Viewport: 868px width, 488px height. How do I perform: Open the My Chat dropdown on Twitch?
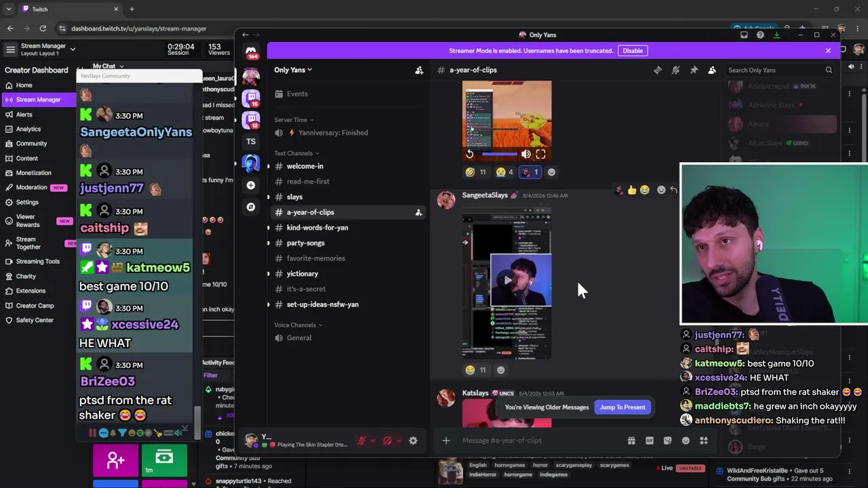[x=108, y=66]
